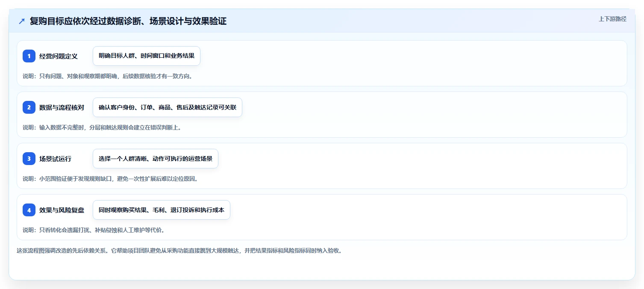Click the step 3 number badge

click(x=29, y=159)
